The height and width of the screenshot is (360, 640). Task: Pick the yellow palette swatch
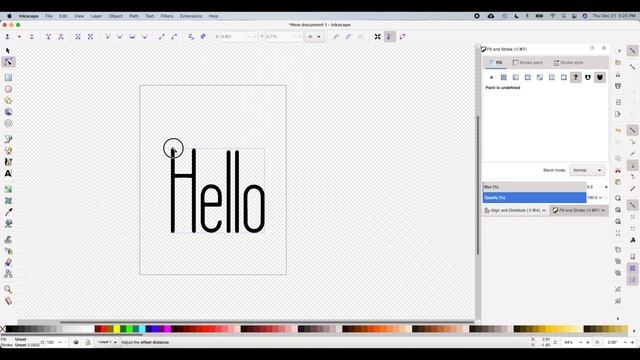(117, 329)
